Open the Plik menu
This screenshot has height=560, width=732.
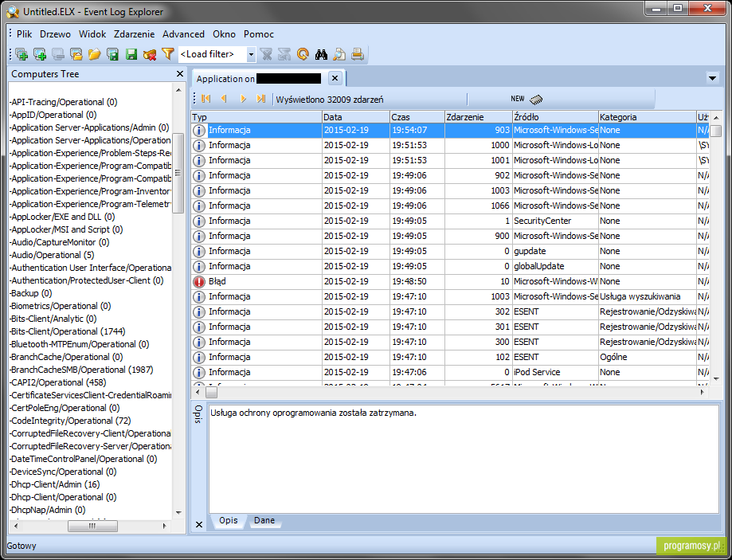coord(24,34)
